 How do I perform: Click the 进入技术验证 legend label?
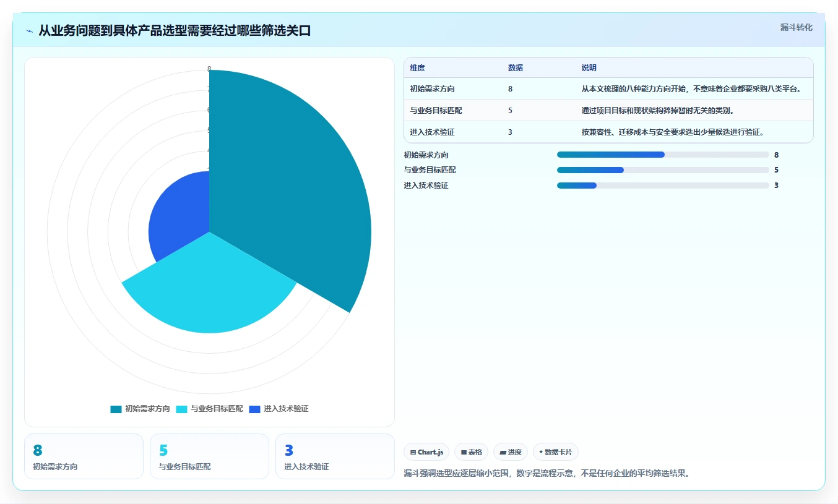point(286,409)
